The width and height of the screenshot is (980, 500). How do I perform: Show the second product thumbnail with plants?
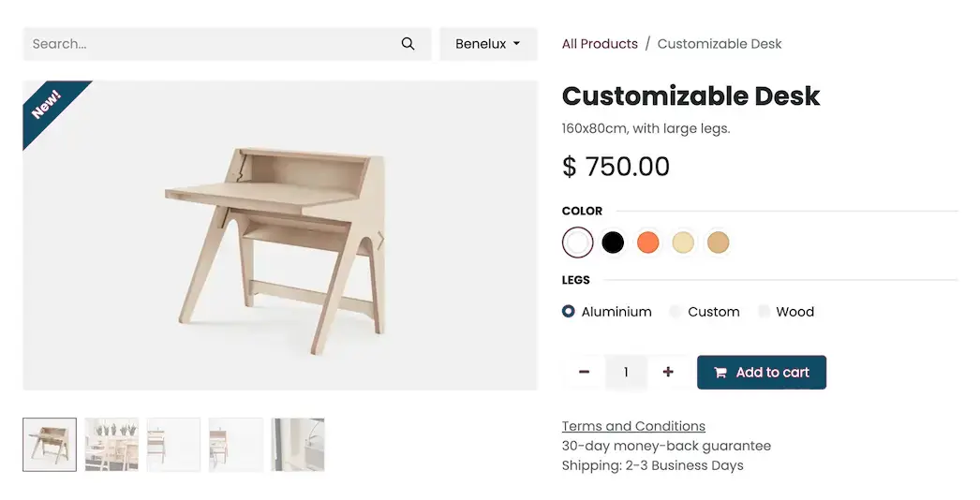click(x=111, y=445)
